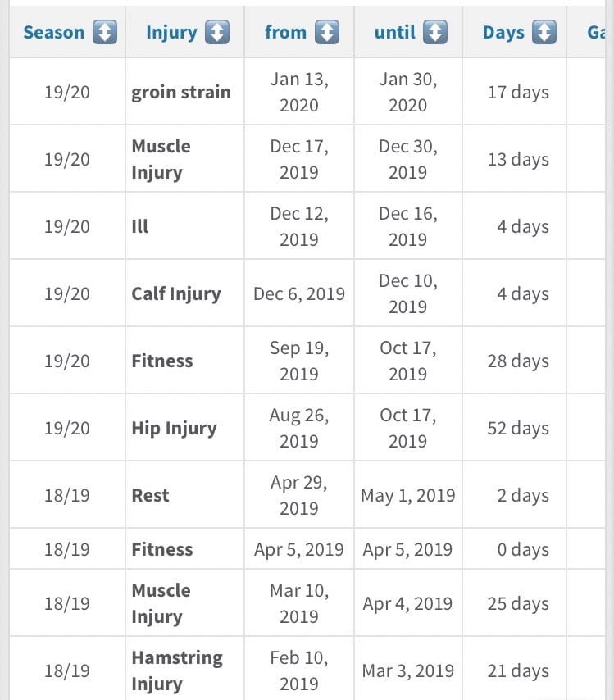Viewport: 614px width, 700px height.
Task: Click the Hamstring Injury entry
Action: (177, 670)
